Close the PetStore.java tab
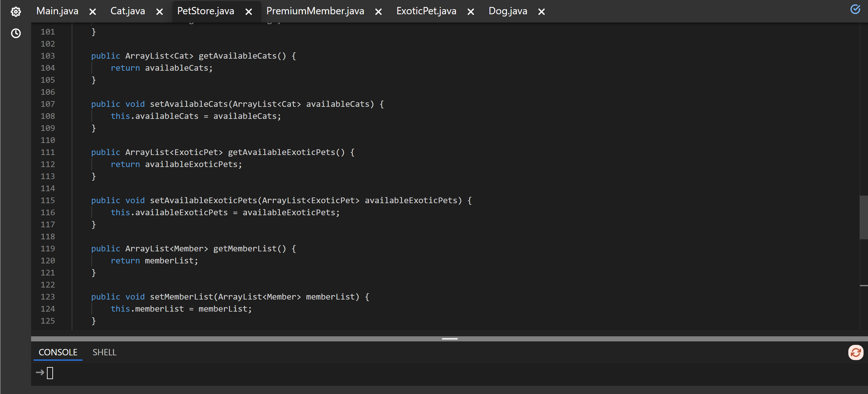The height and width of the screenshot is (394, 868). (249, 12)
